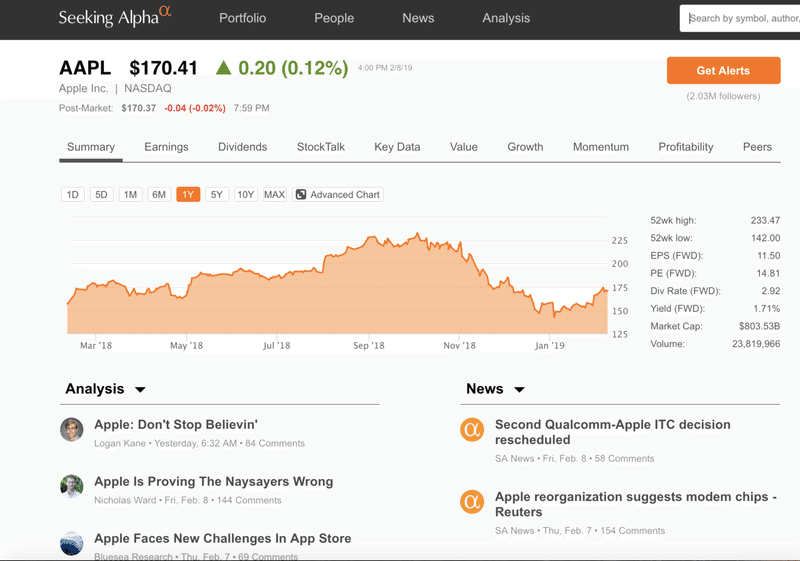Image resolution: width=800 pixels, height=561 pixels.
Task: Switch to the Key Data tab
Action: (397, 147)
